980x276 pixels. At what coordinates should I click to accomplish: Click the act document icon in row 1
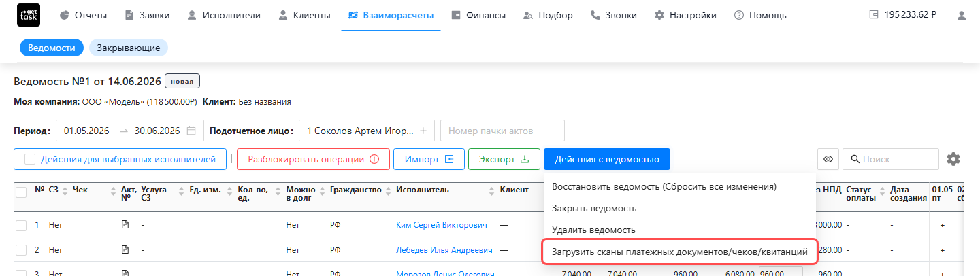(125, 224)
